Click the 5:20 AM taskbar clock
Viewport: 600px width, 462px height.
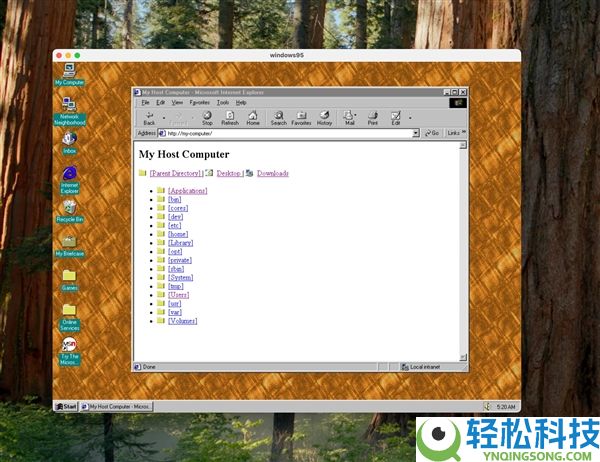[x=505, y=407]
